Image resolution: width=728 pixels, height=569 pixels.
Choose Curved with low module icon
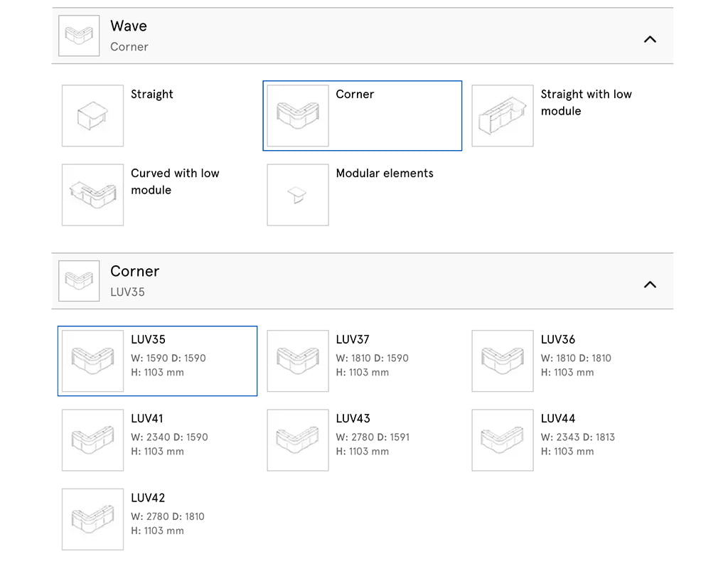click(x=93, y=195)
